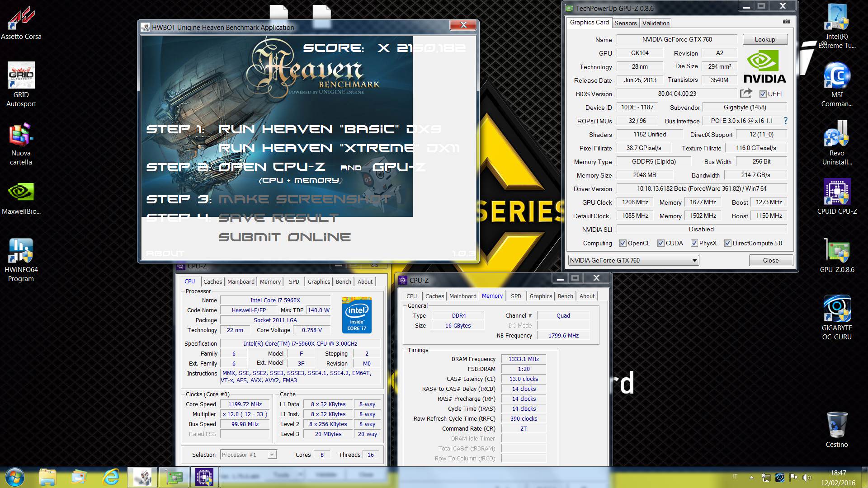
Task: Click Run Heaven Basic DX9 step
Action: [330, 129]
